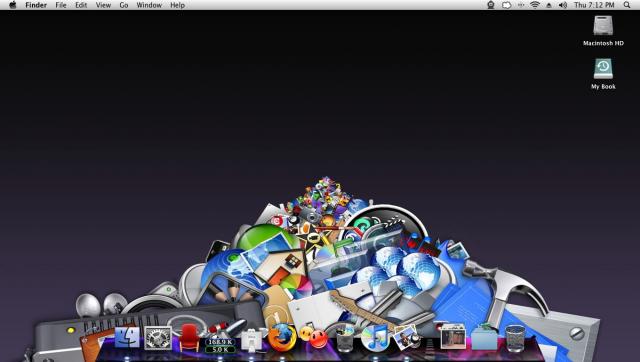Open the Go menu
The image size is (640, 362).
coord(124,5)
